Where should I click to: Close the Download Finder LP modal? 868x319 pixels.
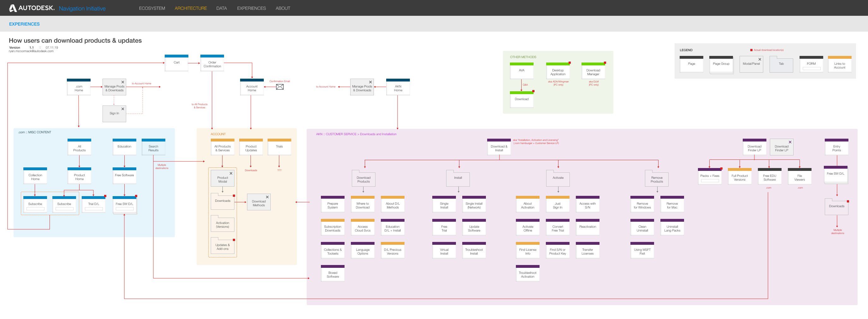click(790, 142)
